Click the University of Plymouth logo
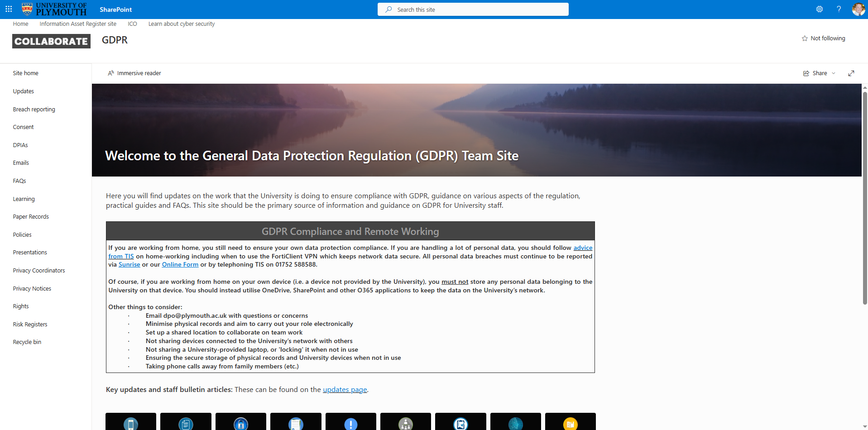 pos(54,9)
